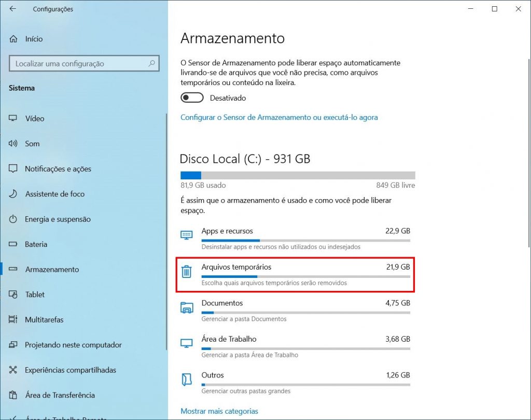Image resolution: width=531 pixels, height=420 pixels.
Task: Click the Projetando neste computador icon
Action: click(x=13, y=345)
